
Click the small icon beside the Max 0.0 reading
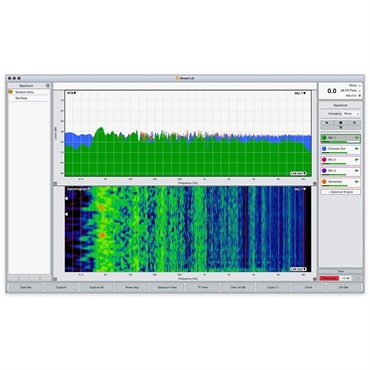359,96
